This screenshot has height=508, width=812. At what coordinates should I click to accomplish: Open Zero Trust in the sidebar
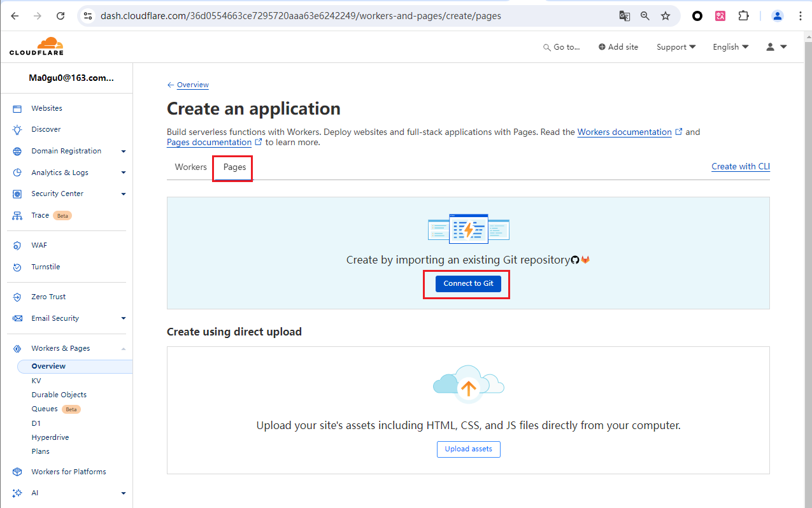48,297
